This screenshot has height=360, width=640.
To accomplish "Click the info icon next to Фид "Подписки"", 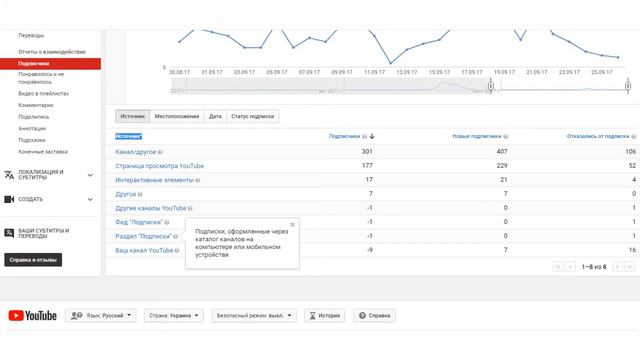I will [167, 222].
